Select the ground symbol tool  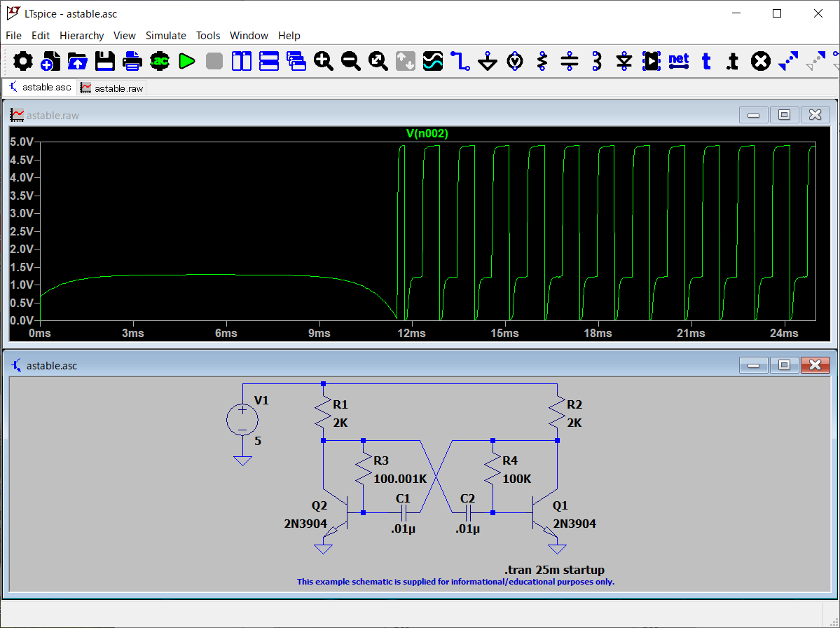coord(488,62)
